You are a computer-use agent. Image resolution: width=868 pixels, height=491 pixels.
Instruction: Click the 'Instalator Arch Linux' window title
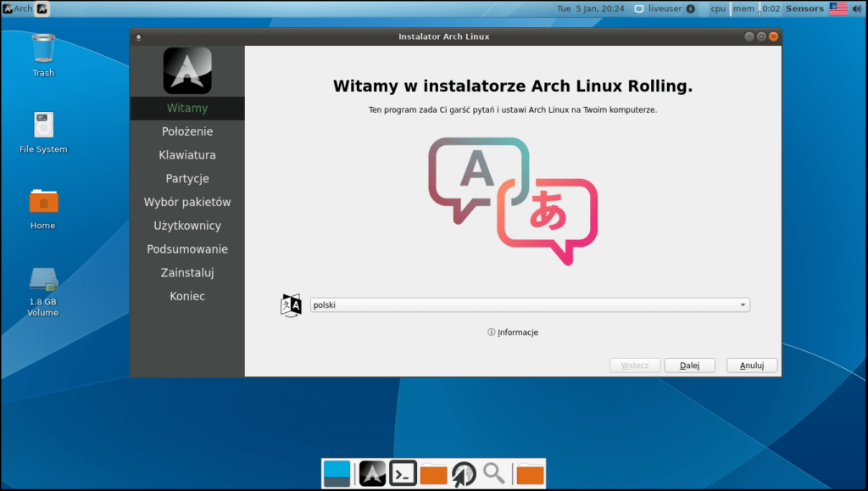click(444, 36)
